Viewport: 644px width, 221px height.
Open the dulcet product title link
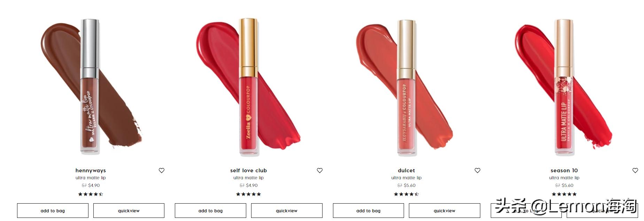click(406, 171)
